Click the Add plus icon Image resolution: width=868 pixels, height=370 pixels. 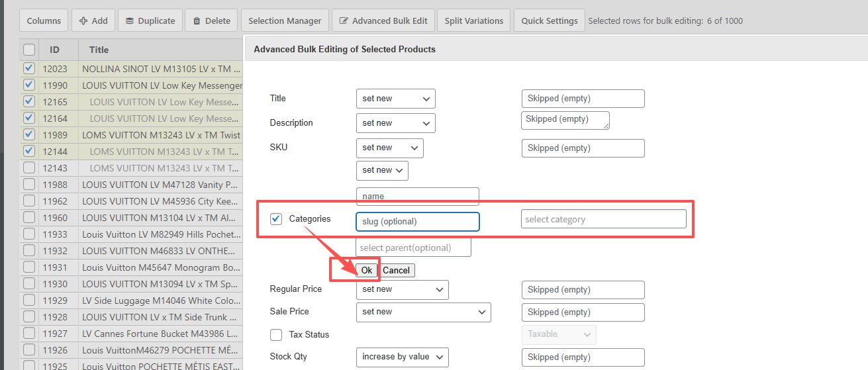[83, 21]
